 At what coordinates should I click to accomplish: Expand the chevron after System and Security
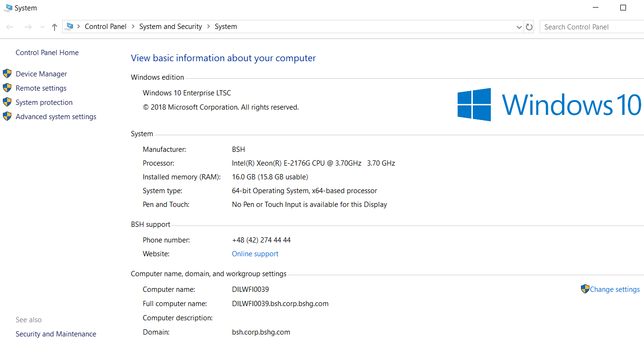pos(209,27)
